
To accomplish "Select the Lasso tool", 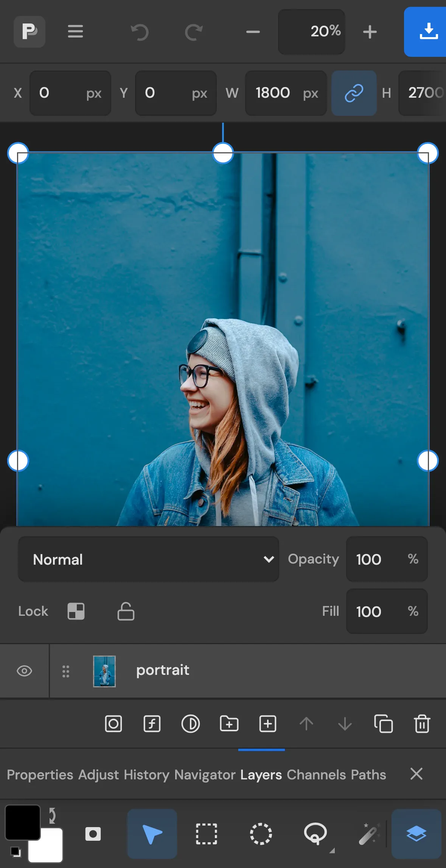I will (x=315, y=834).
